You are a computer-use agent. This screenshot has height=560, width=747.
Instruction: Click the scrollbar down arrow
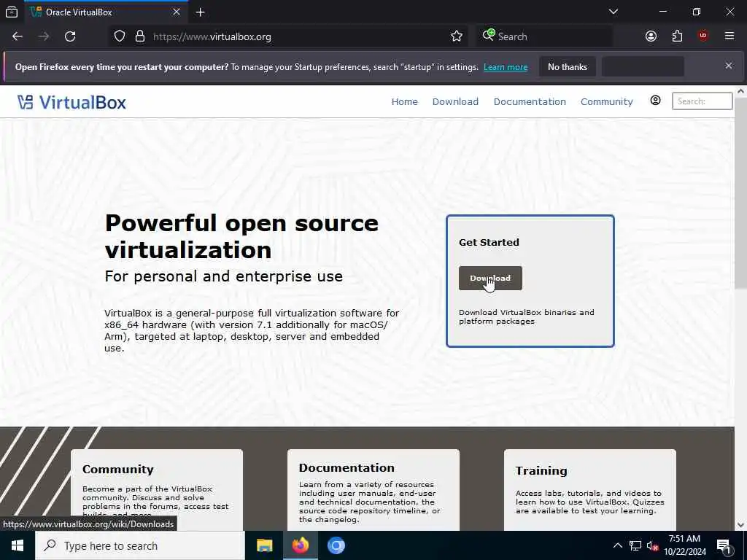tap(741, 525)
